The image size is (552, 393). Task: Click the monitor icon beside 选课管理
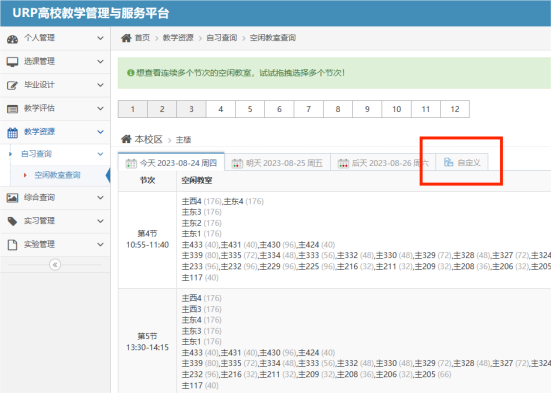[x=12, y=62]
